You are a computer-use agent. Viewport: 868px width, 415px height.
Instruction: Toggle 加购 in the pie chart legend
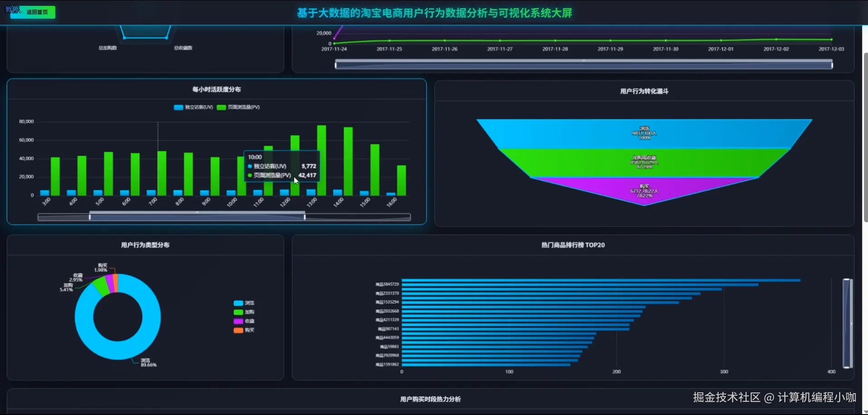click(x=244, y=312)
